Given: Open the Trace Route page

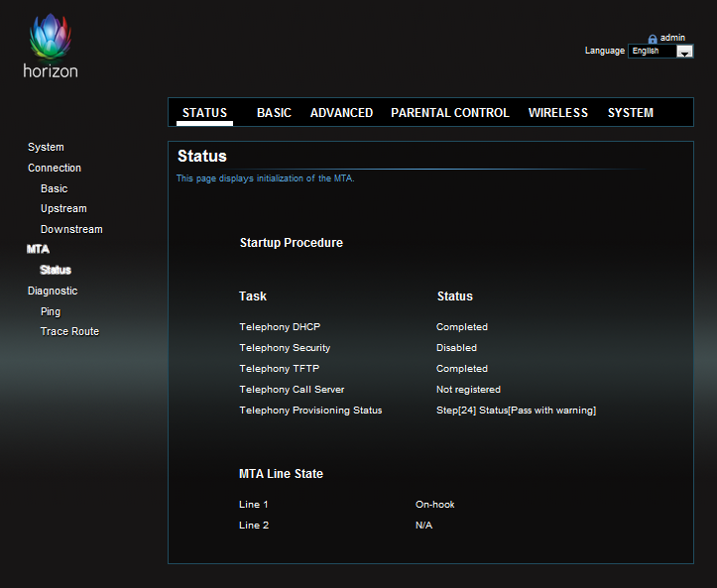Looking at the screenshot, I should (69, 331).
